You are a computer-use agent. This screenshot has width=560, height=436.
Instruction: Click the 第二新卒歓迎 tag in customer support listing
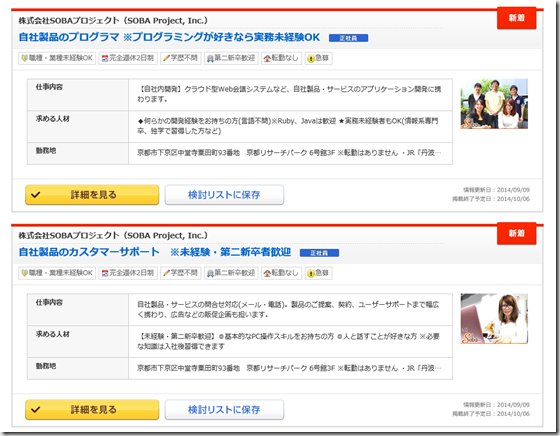(x=231, y=273)
